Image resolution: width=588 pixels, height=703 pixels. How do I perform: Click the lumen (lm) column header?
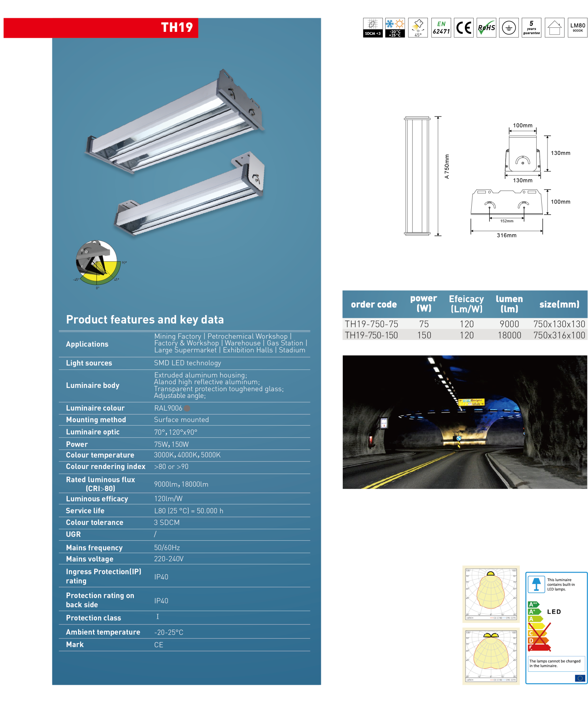(x=509, y=304)
